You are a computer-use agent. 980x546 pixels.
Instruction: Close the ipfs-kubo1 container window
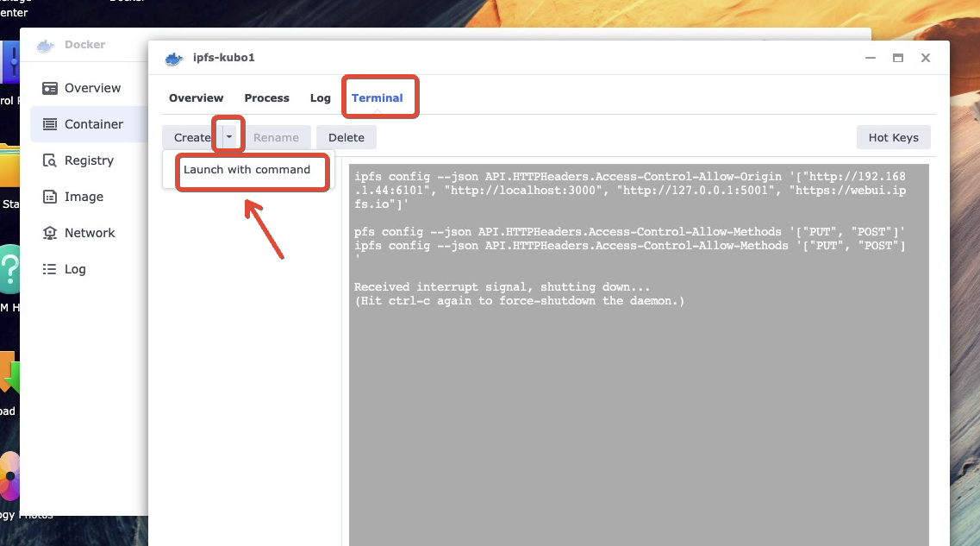tap(925, 58)
